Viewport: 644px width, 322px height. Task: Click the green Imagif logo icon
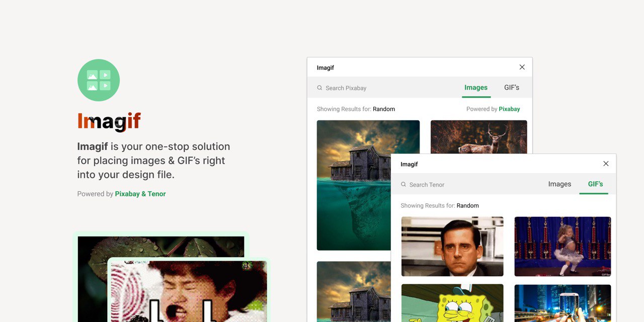tap(99, 80)
